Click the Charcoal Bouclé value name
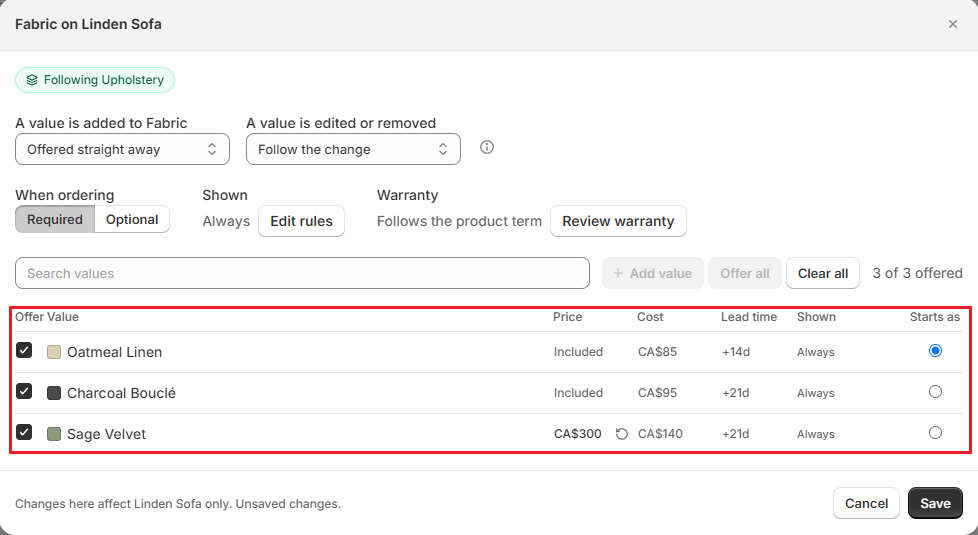 pos(122,393)
